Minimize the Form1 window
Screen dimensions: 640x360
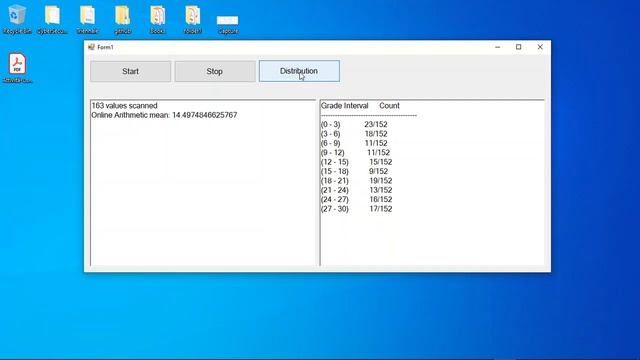[498, 47]
